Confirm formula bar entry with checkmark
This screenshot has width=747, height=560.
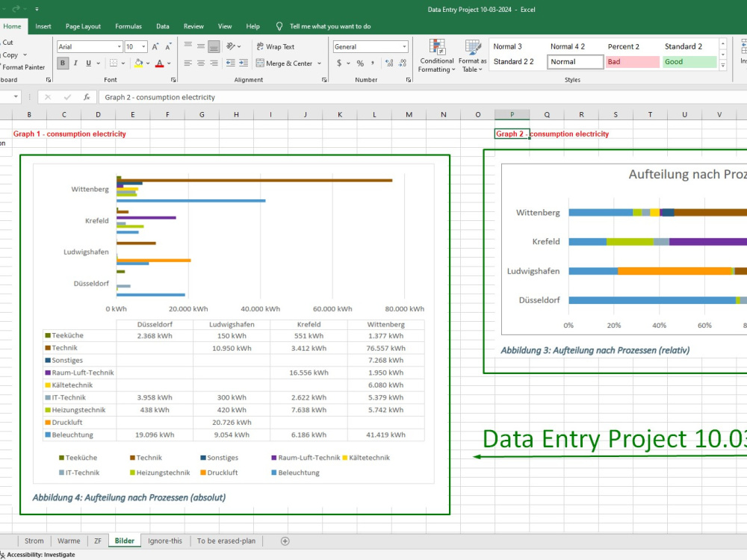click(x=67, y=97)
